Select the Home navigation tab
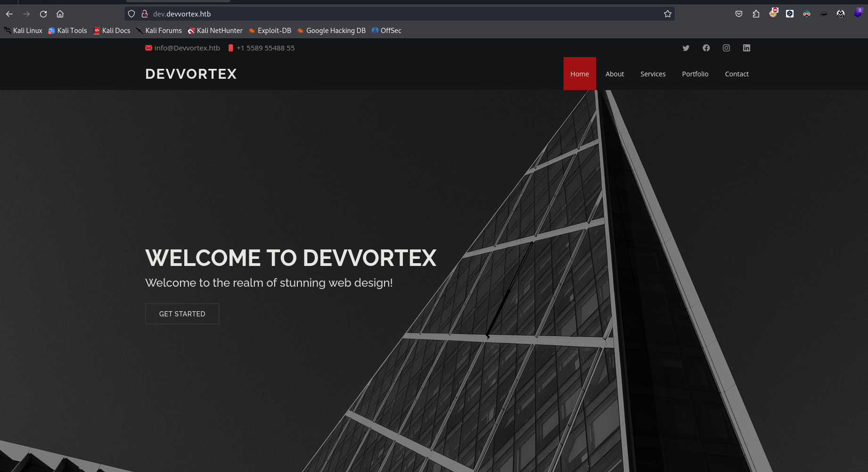This screenshot has width=868, height=472. coord(579,74)
